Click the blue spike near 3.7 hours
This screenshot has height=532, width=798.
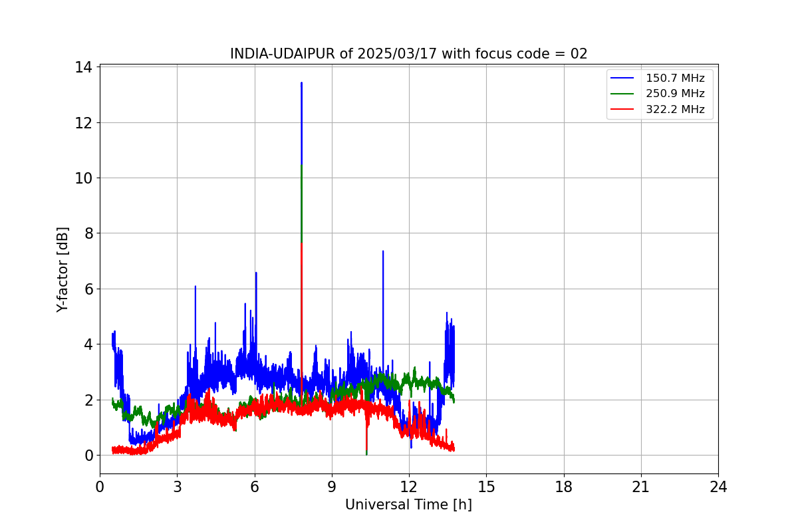[x=196, y=287]
